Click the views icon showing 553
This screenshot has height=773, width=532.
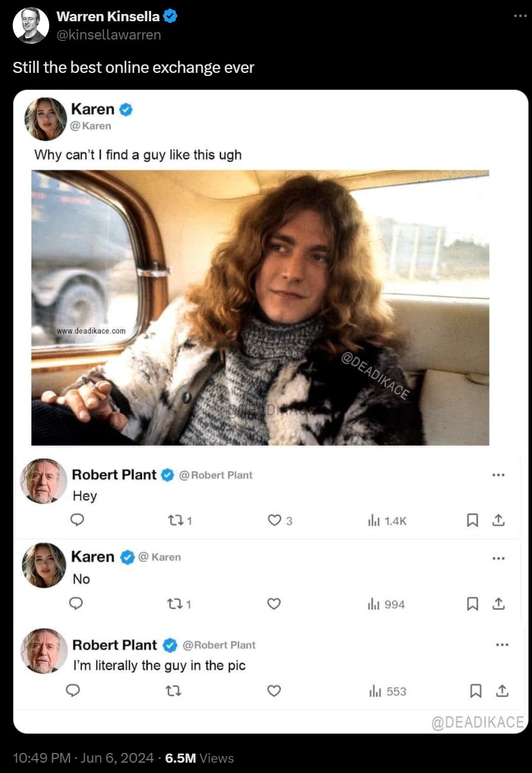click(x=376, y=692)
